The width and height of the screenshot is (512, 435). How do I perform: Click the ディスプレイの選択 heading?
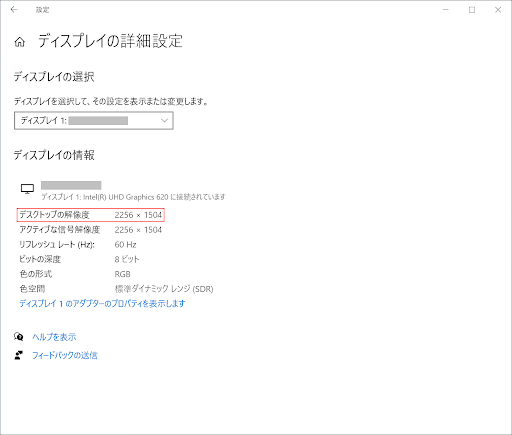54,77
